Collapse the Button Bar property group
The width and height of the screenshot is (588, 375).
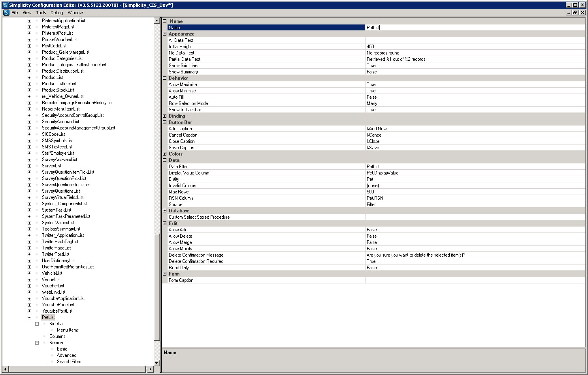point(165,122)
